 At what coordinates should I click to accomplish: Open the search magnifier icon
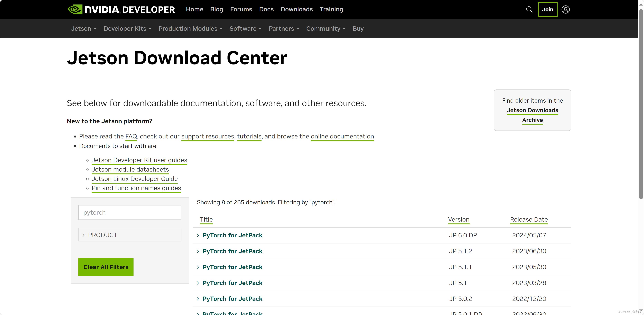click(529, 9)
